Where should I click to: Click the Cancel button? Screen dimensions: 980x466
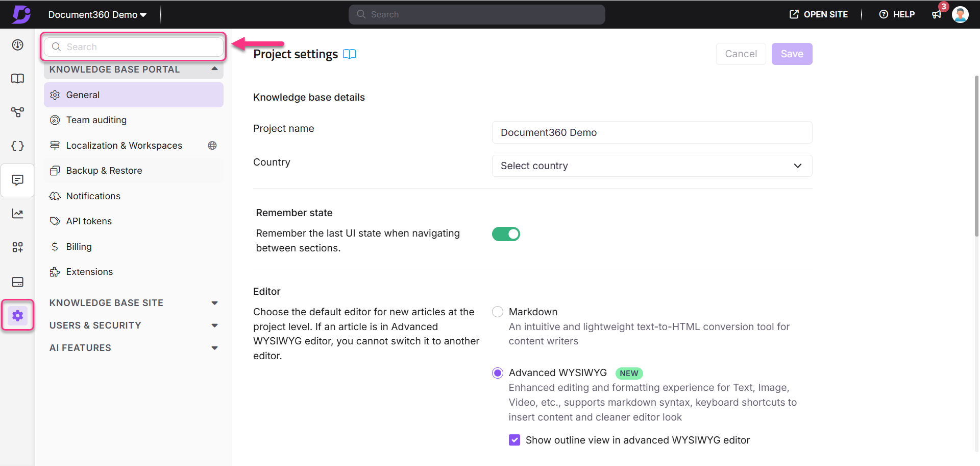pos(741,54)
